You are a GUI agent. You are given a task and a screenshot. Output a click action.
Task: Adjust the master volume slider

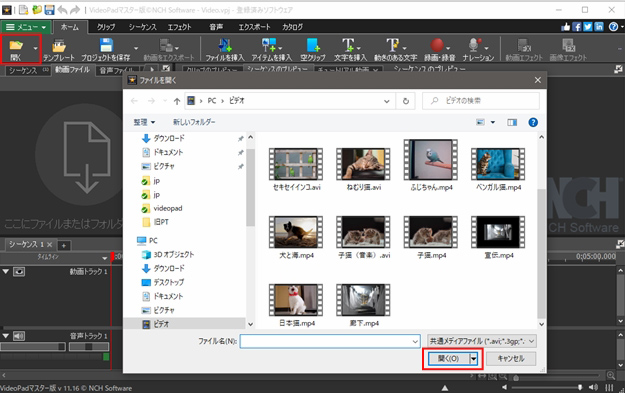tap(546, 387)
